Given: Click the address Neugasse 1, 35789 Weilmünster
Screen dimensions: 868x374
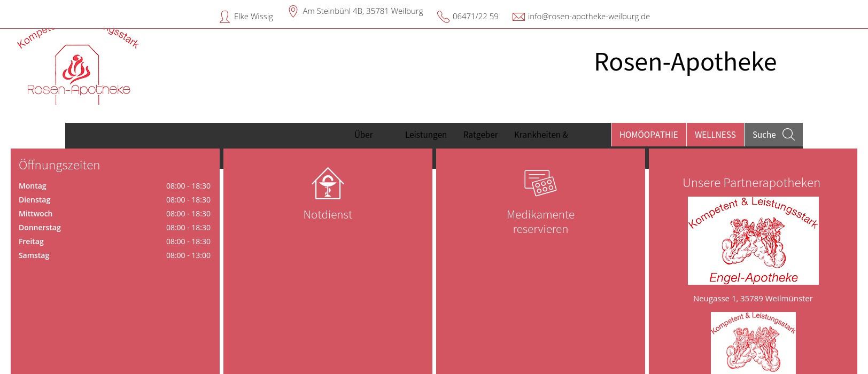Looking at the screenshot, I should tap(753, 299).
